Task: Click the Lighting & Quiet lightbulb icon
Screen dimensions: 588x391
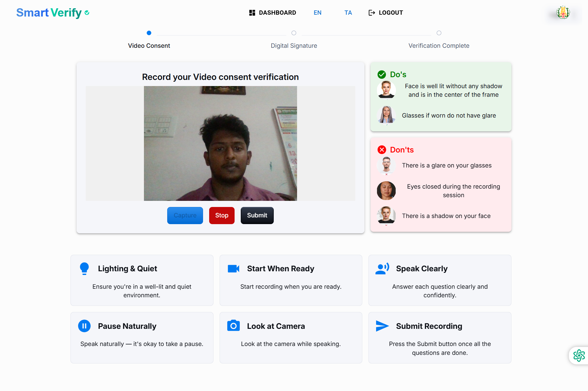Action: (84, 269)
